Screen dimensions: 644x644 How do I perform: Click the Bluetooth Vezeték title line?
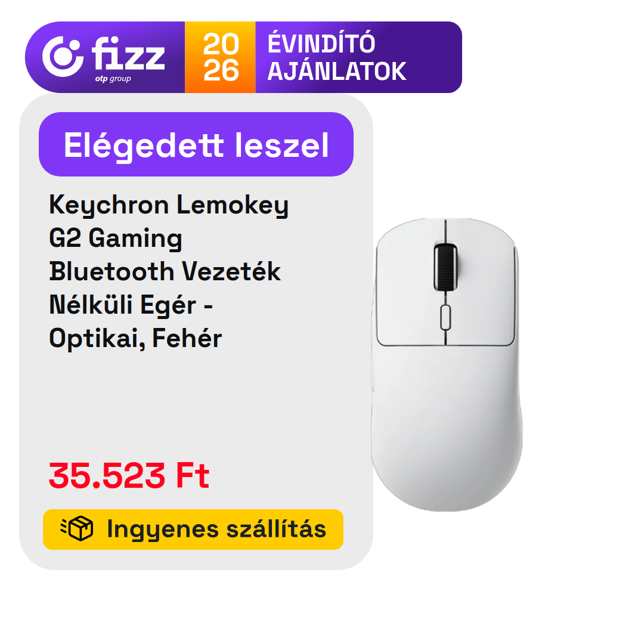point(165,271)
